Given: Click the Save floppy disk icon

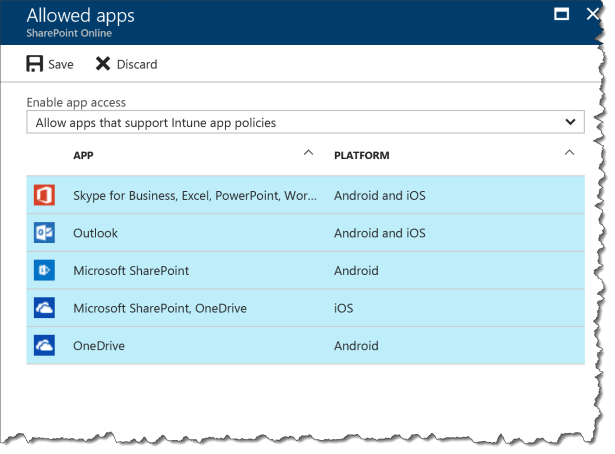Looking at the screenshot, I should [35, 64].
